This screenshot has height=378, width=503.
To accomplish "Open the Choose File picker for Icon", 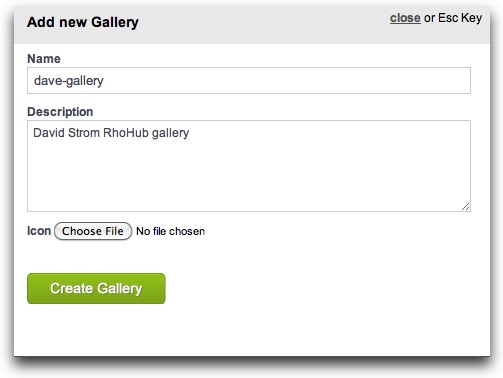I will 93,231.
